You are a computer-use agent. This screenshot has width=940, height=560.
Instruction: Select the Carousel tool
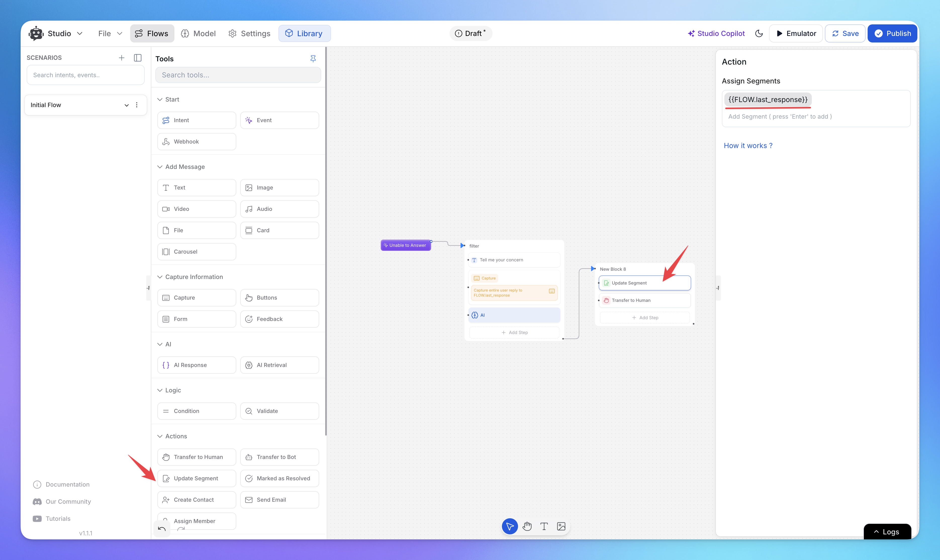pyautogui.click(x=197, y=252)
